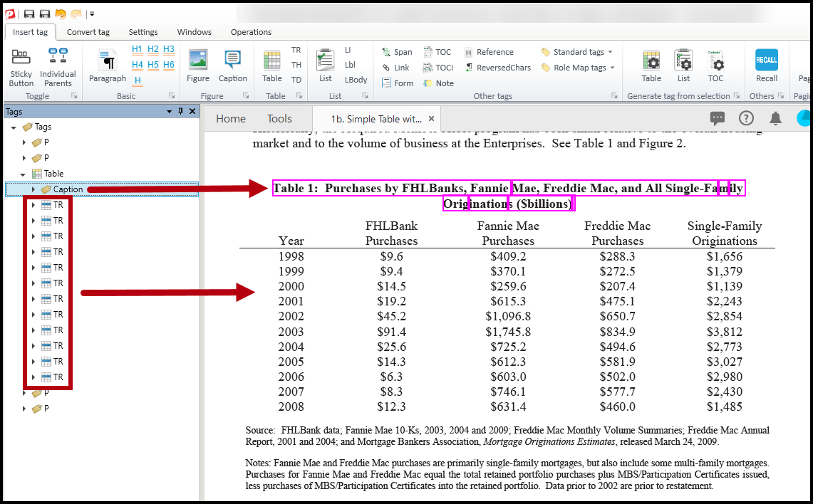Click the Undo arrow in quick access
The height and width of the screenshot is (504, 813).
[x=61, y=14]
